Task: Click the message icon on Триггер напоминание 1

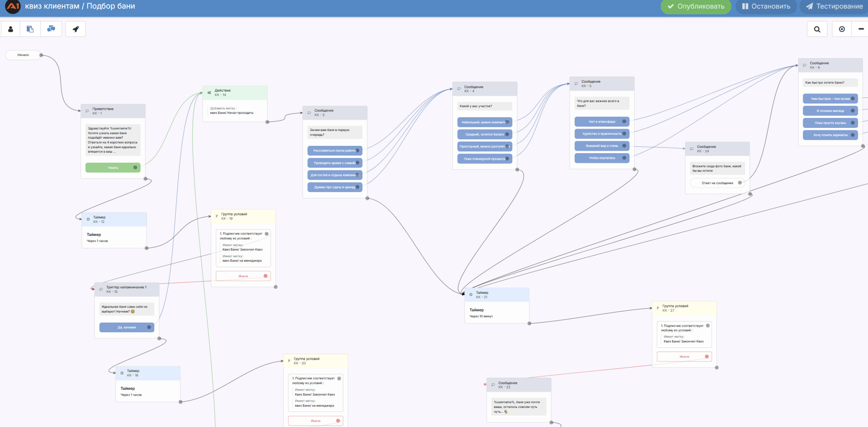Action: pyautogui.click(x=101, y=289)
